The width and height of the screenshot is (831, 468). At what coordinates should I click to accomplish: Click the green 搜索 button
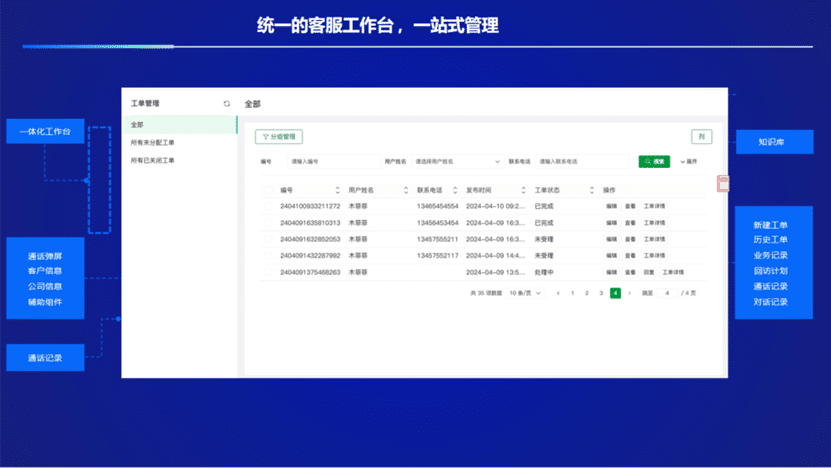654,161
